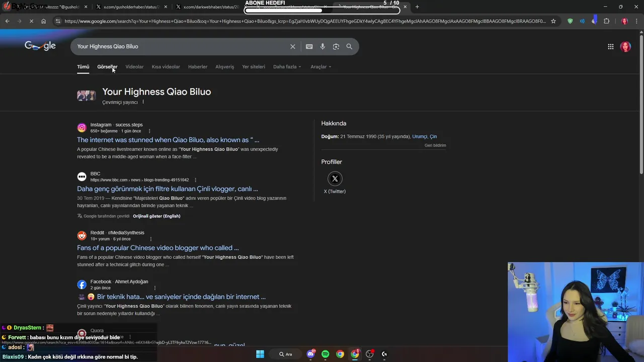
Task: Go back to the previous page
Action: click(x=7, y=21)
